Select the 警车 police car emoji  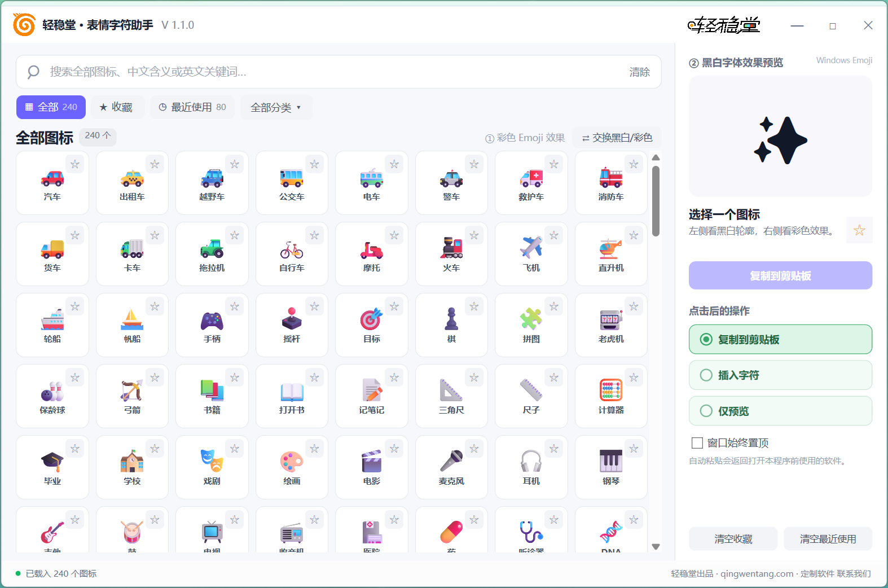click(451, 183)
